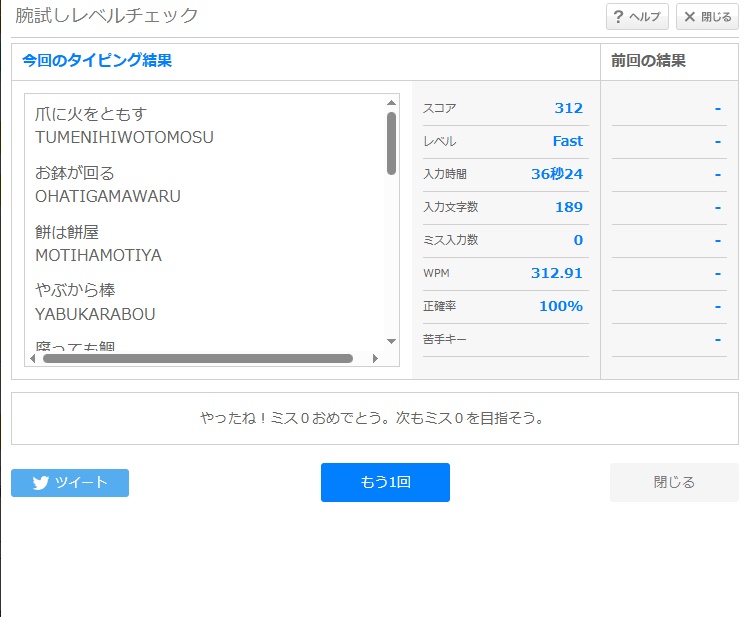Share result with the ツイート button
748x617 pixels.
[x=70, y=483]
